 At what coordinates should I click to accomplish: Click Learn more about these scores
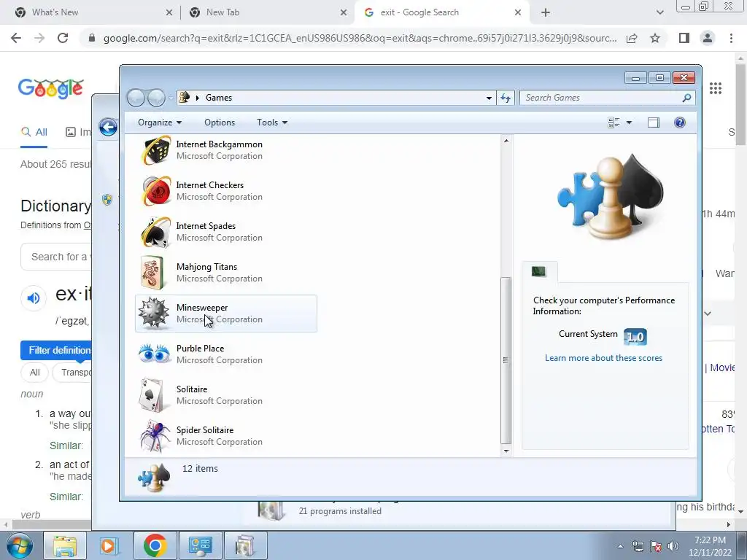click(603, 358)
